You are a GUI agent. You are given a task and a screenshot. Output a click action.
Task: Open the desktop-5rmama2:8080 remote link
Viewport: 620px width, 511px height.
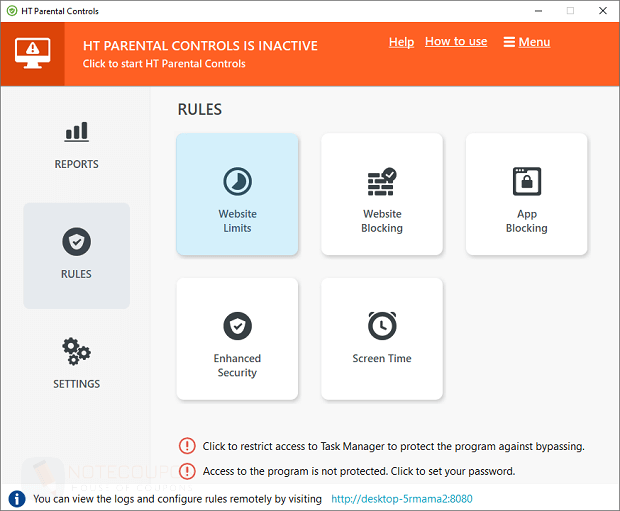(x=401, y=498)
